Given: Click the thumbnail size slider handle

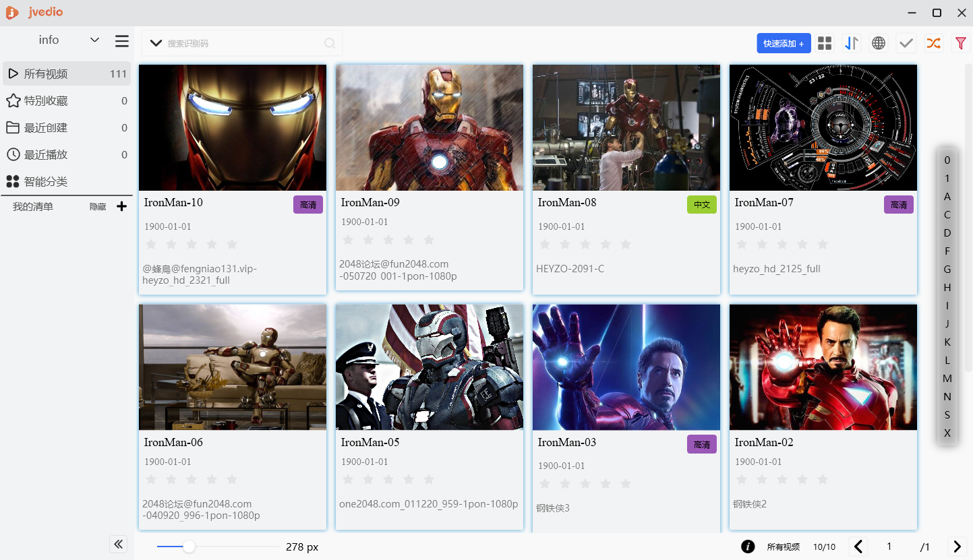Looking at the screenshot, I should [x=189, y=547].
